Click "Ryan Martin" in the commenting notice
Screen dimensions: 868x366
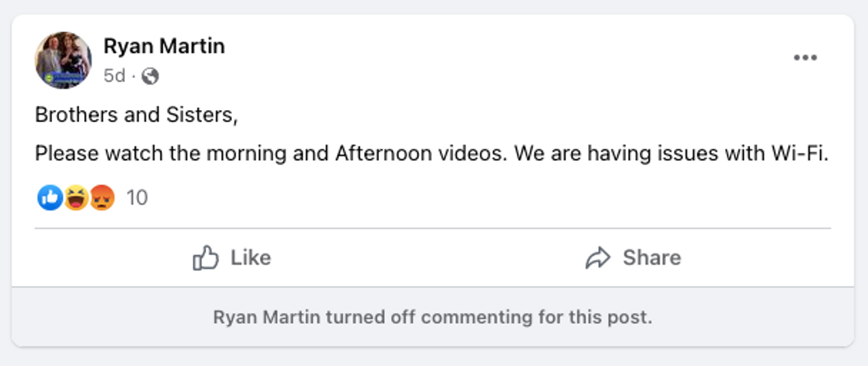click(267, 317)
